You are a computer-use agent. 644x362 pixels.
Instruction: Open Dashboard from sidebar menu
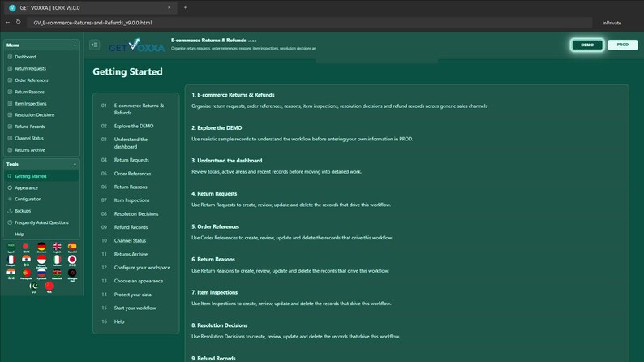tap(41, 57)
